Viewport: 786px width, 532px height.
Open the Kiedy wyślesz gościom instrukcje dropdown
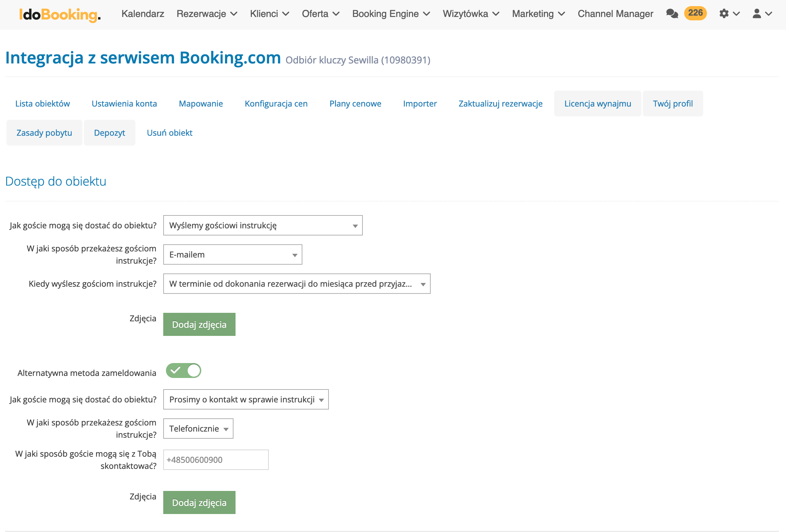tap(297, 284)
